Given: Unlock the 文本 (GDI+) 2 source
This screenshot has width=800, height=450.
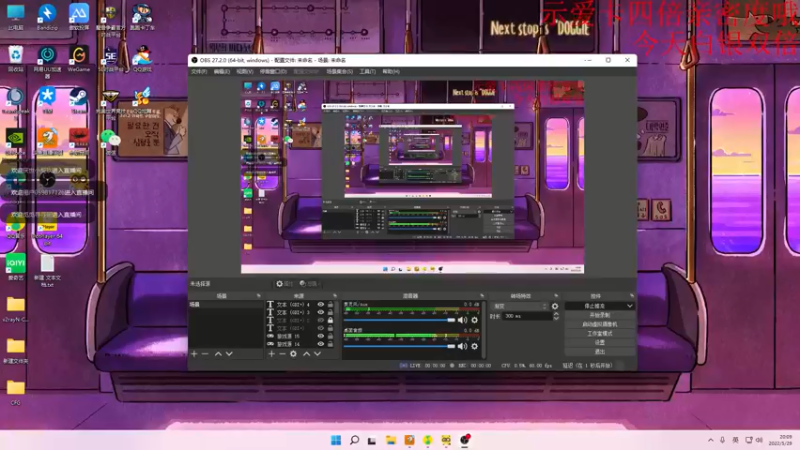Looking at the screenshot, I should (x=331, y=320).
